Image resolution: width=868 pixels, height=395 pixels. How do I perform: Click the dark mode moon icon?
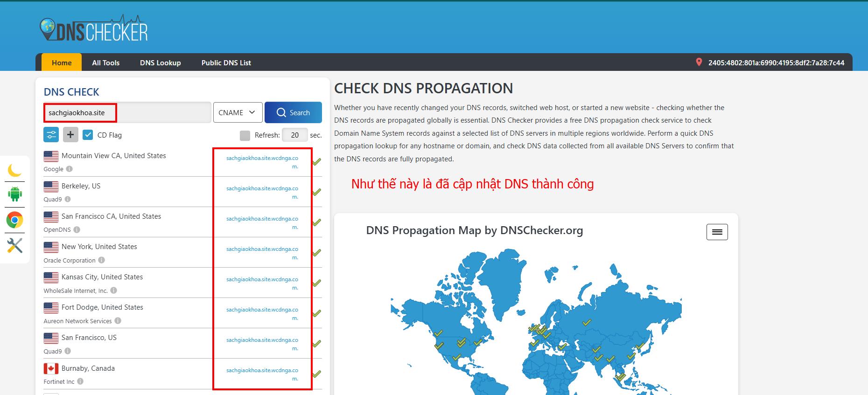pos(15,170)
